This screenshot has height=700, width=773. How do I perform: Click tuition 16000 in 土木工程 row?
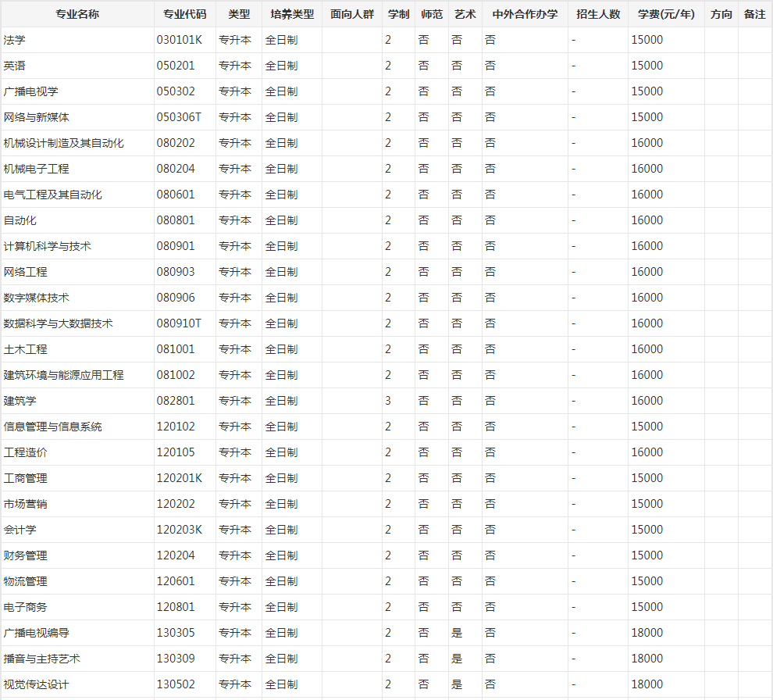[x=647, y=349]
